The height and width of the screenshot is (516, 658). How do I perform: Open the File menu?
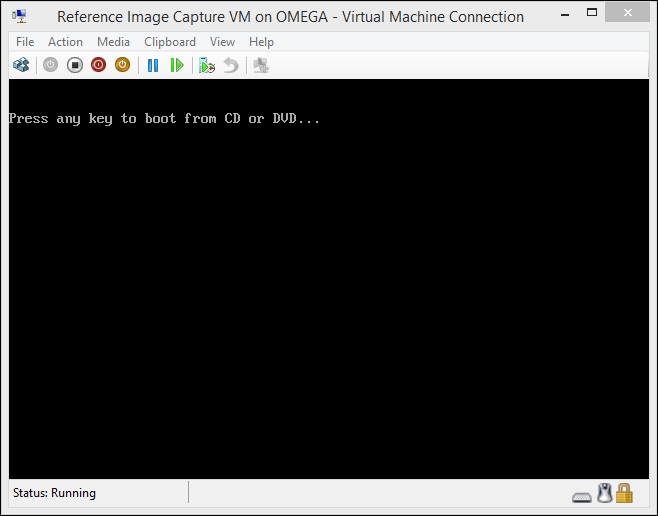click(25, 42)
